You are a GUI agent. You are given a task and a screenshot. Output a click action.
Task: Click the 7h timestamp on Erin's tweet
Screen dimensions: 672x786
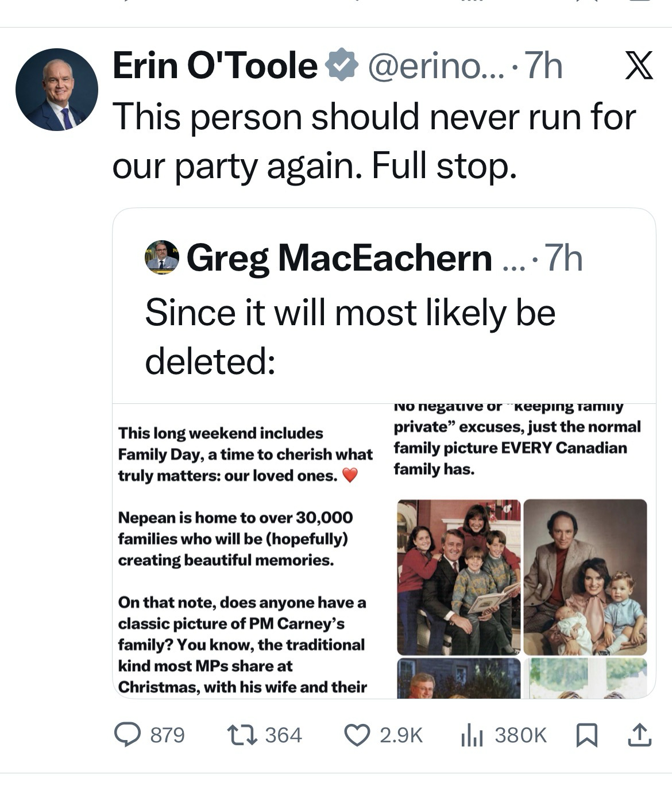(x=544, y=65)
